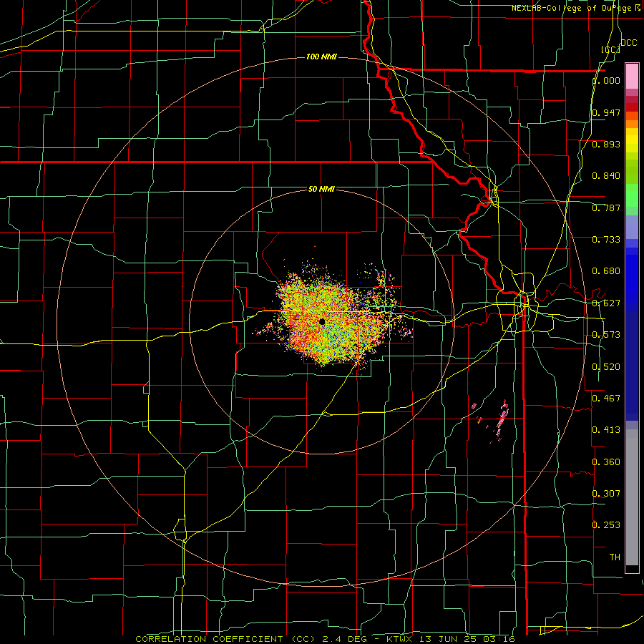Screen dimensions: 644x644
Task: Click the 0.360 scale value
Action: tap(606, 462)
